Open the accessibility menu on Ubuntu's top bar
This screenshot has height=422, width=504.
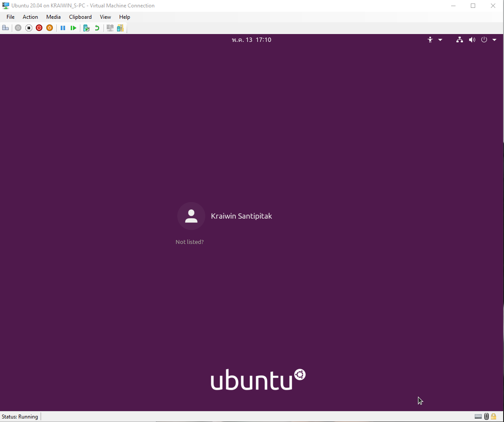click(430, 40)
